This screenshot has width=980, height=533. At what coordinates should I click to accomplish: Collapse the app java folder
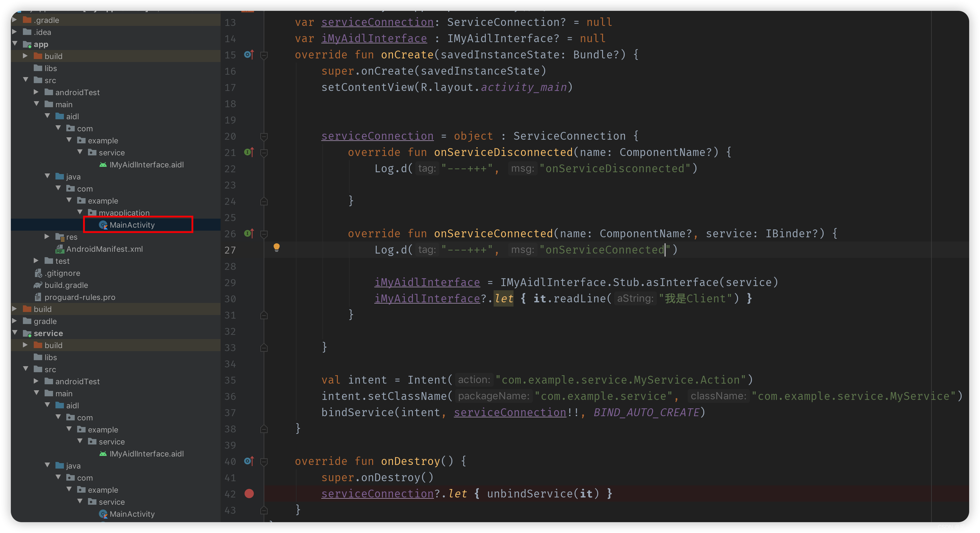pyautogui.click(x=47, y=176)
